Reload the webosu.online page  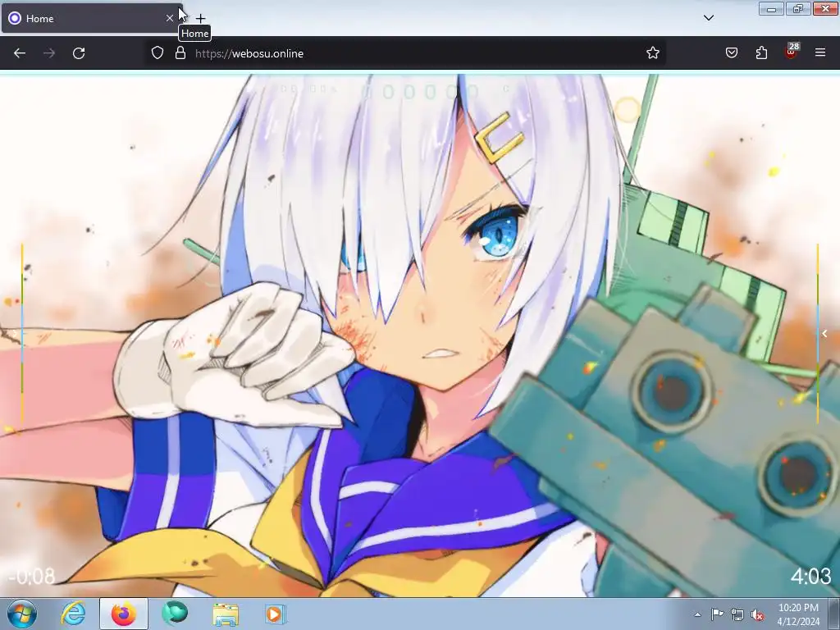79,53
